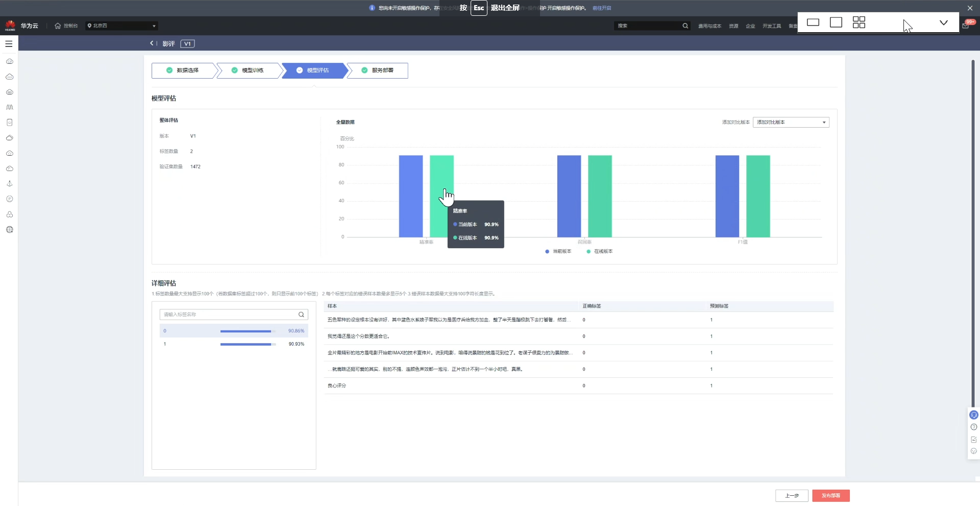Open the 费用与成本 menu
Viewport: 980px width, 506px height.
pyautogui.click(x=709, y=26)
